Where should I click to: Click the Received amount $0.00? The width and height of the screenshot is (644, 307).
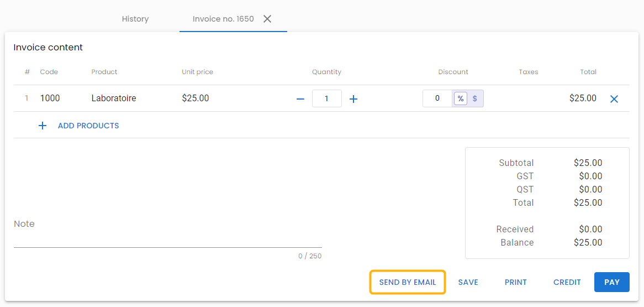tap(590, 229)
